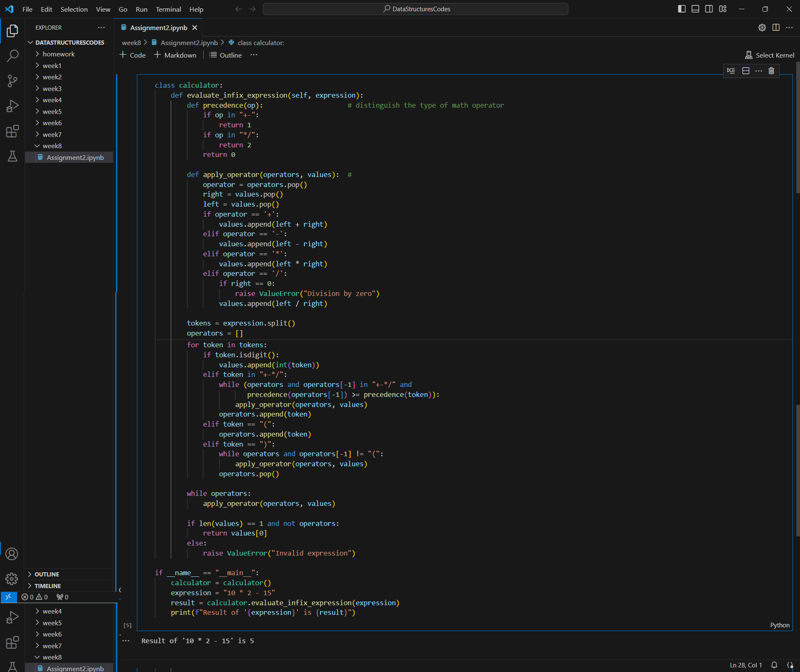This screenshot has height=672, width=800.
Task: Go forward using the right arrow
Action: click(x=252, y=9)
